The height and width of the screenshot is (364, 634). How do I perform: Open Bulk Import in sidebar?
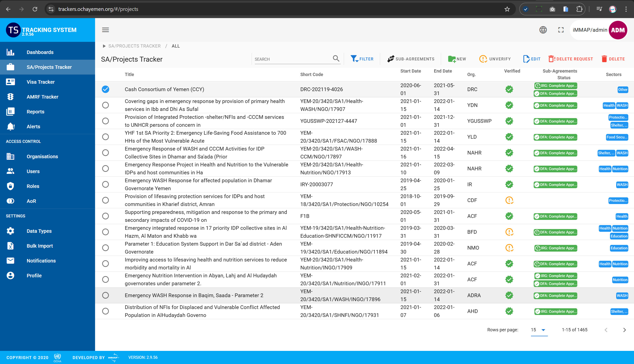(x=40, y=246)
